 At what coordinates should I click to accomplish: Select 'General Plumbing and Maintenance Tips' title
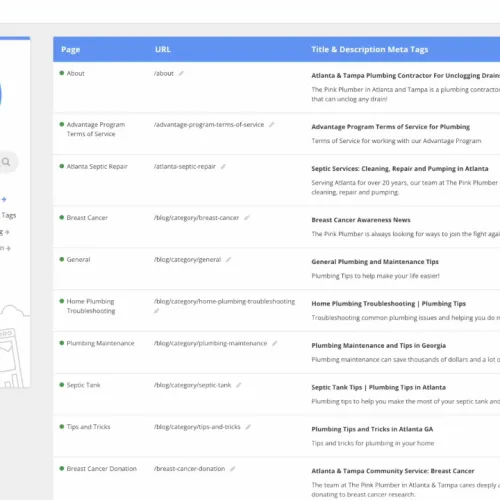[x=375, y=262]
